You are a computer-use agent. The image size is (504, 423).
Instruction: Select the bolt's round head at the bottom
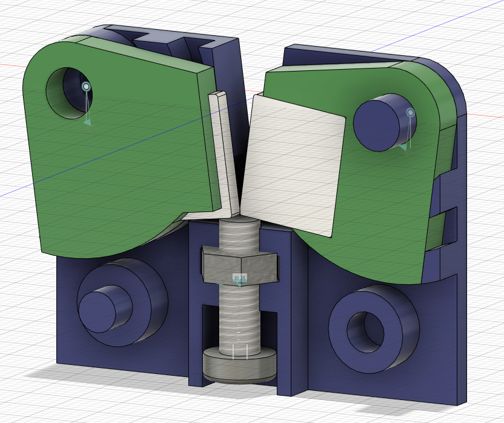(240, 365)
